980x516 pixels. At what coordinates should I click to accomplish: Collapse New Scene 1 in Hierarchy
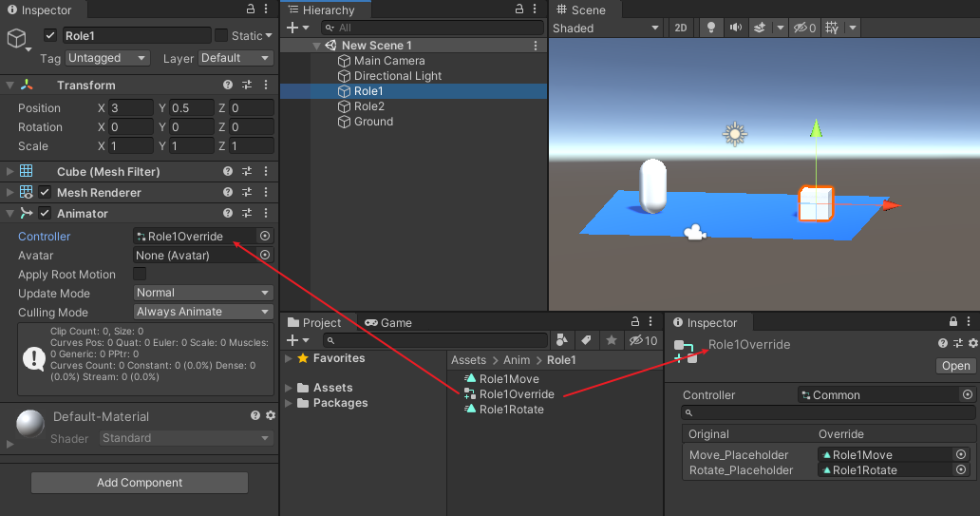(x=316, y=46)
